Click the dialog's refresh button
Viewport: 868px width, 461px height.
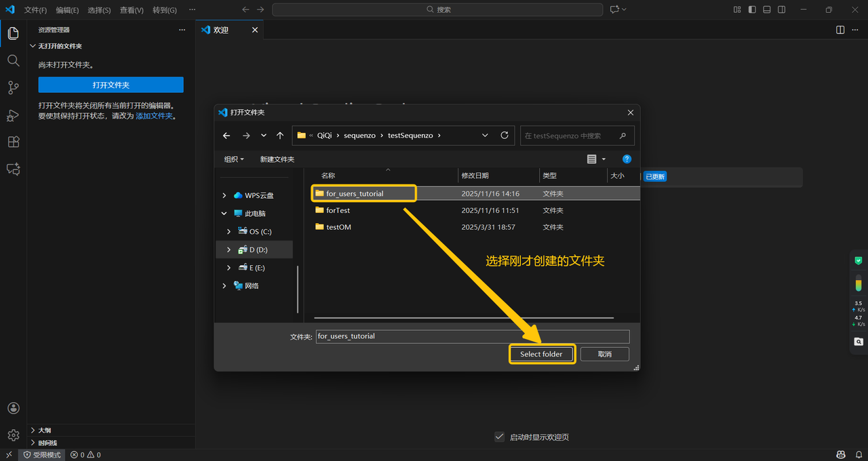[505, 136]
